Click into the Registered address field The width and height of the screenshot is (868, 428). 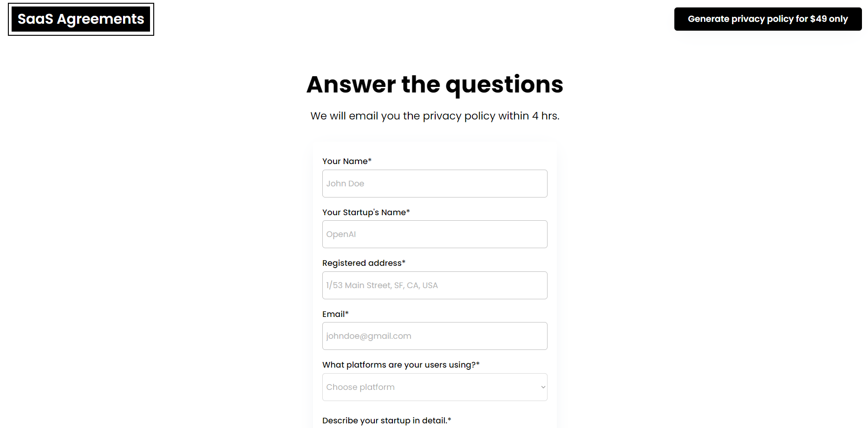click(435, 285)
